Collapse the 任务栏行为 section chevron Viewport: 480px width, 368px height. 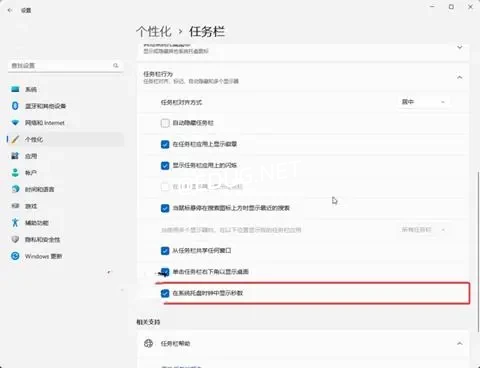(x=460, y=77)
